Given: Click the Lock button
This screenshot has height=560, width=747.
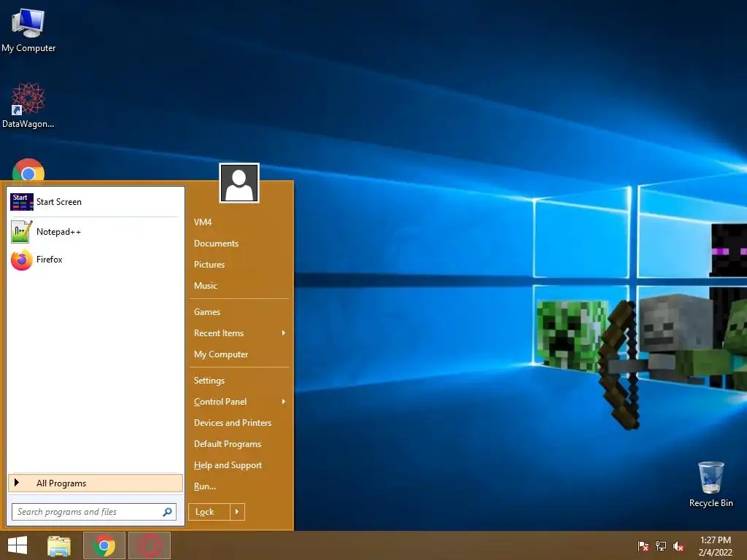Looking at the screenshot, I should click(x=209, y=512).
